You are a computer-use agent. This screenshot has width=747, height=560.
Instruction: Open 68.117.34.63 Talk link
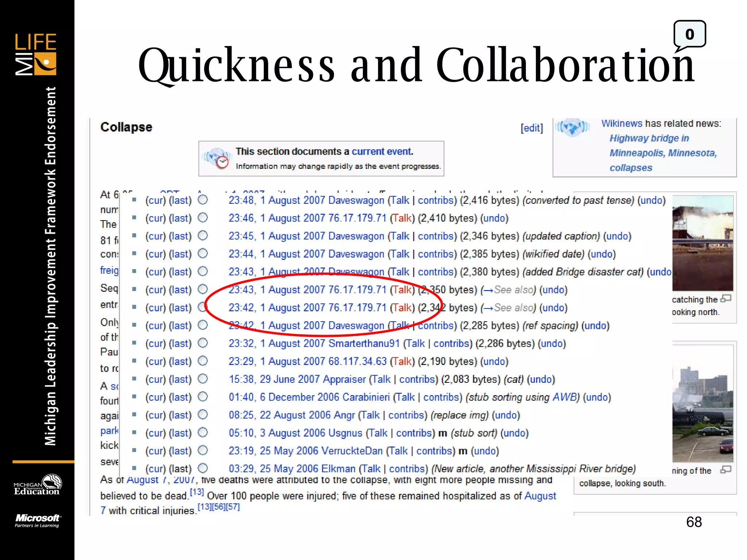tap(402, 361)
